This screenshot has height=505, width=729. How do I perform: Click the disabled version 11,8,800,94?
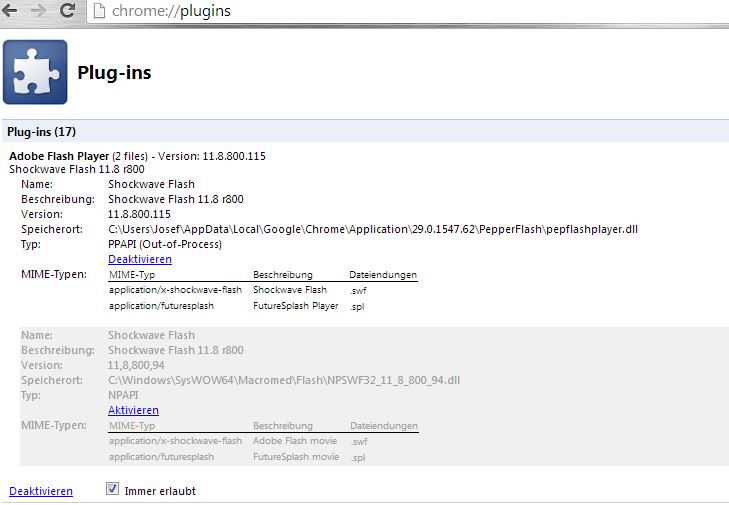coord(136,365)
